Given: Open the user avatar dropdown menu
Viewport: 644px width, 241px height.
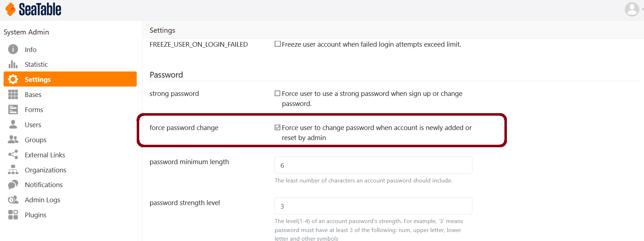Looking at the screenshot, I should pos(632,9).
